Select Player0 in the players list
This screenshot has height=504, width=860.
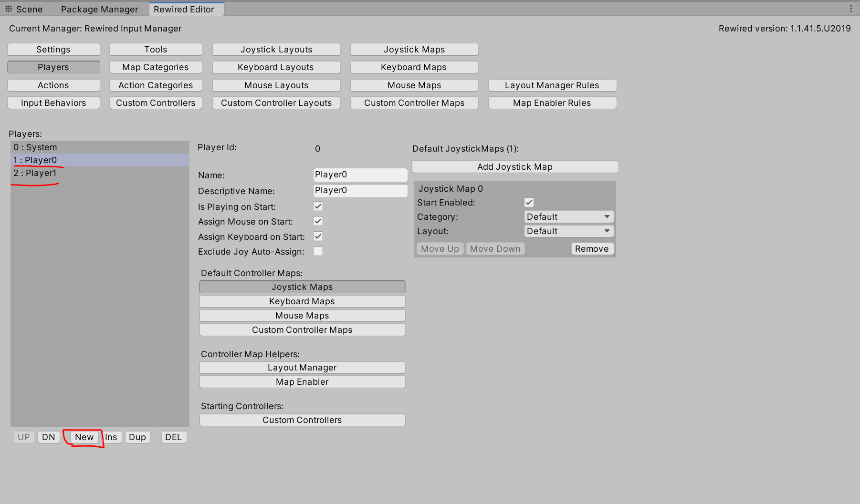[100, 160]
